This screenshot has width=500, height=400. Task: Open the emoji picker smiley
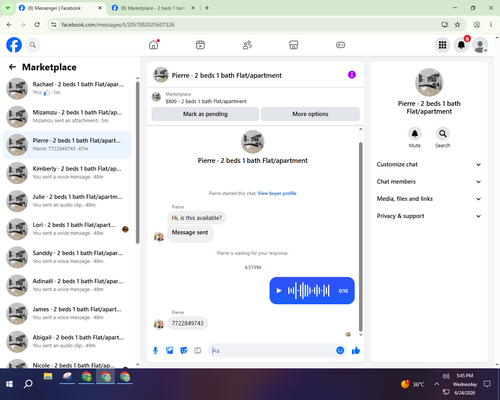(340, 350)
